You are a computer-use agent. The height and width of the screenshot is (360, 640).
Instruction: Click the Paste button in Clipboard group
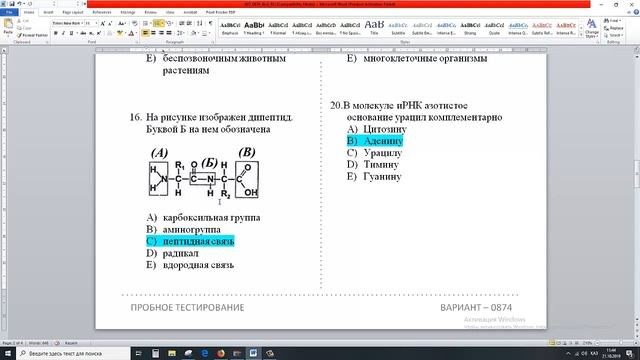tap(8, 27)
